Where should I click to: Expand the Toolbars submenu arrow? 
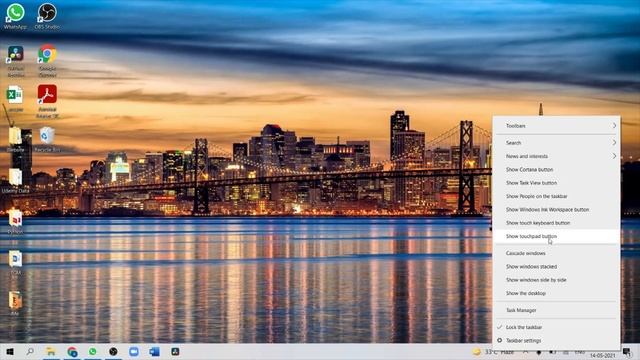(x=614, y=126)
